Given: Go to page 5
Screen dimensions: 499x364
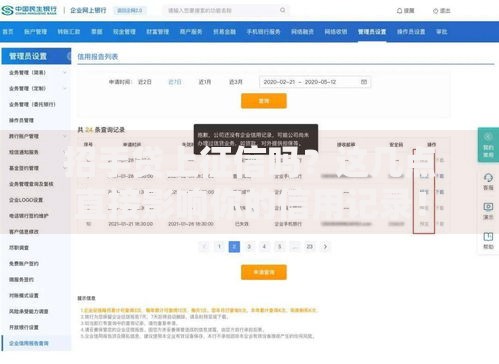Looking at the screenshot, I should click(280, 247).
